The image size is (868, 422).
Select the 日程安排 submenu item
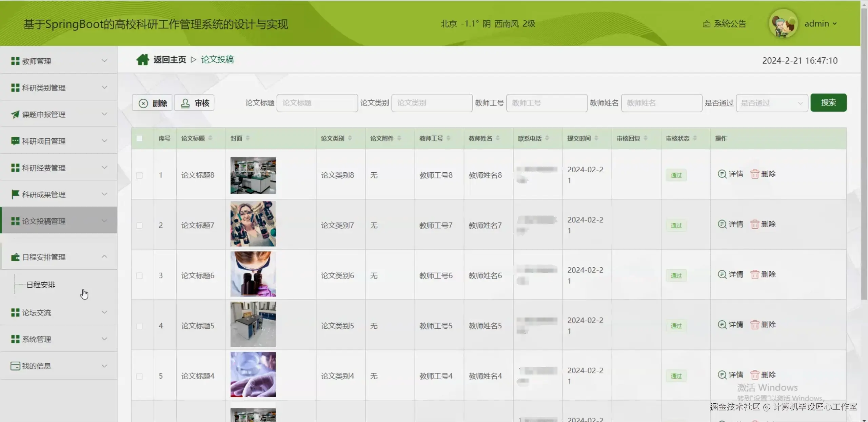pyautogui.click(x=41, y=285)
